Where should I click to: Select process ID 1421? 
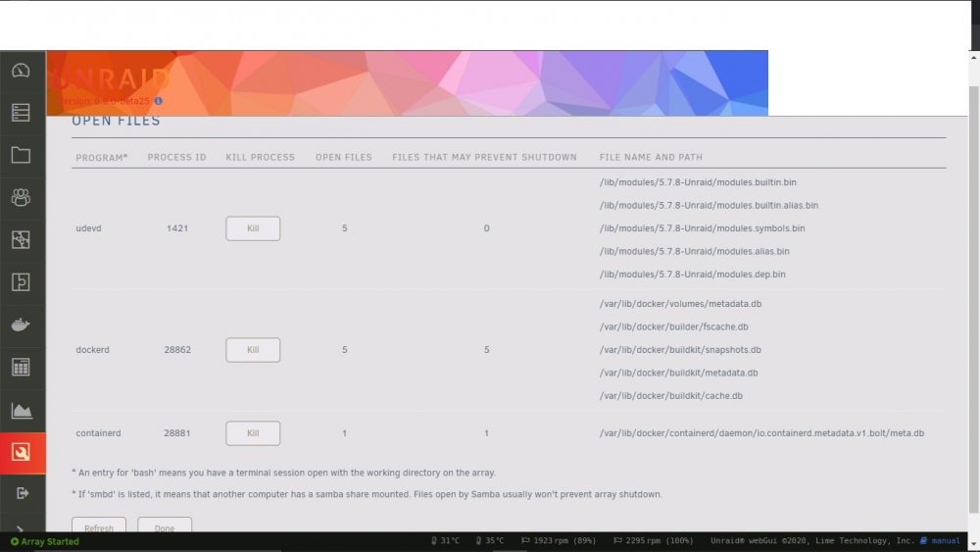[x=176, y=228]
